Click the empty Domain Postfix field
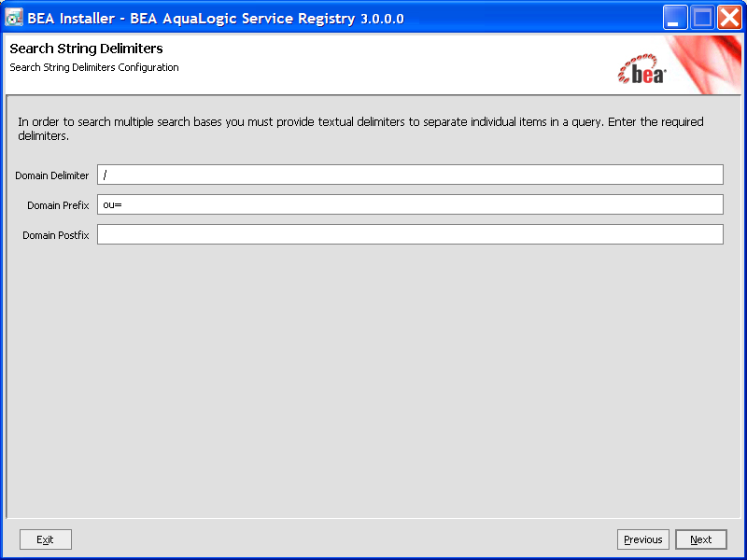Viewport: 747px width, 560px height. tap(410, 235)
